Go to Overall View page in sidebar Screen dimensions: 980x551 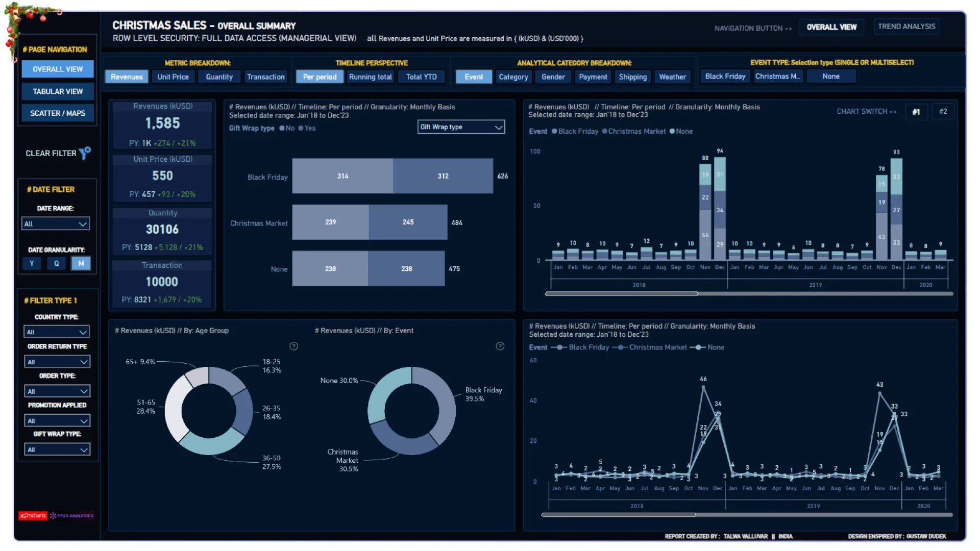click(x=58, y=69)
